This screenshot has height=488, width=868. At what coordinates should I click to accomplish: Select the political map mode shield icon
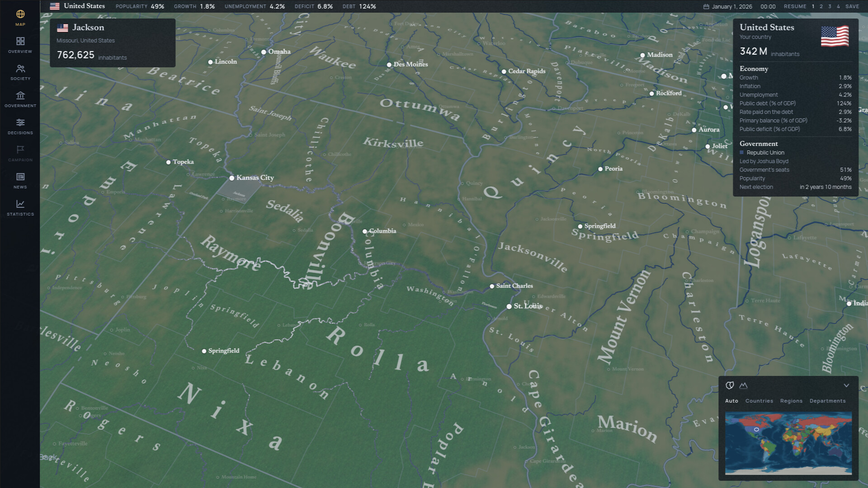pyautogui.click(x=730, y=385)
